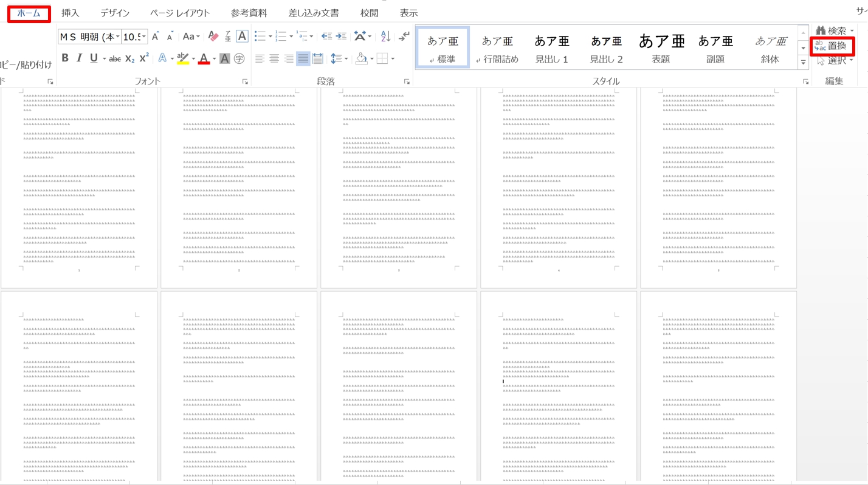Click 選択 (Select) button
The height and width of the screenshot is (485, 868).
[835, 60]
